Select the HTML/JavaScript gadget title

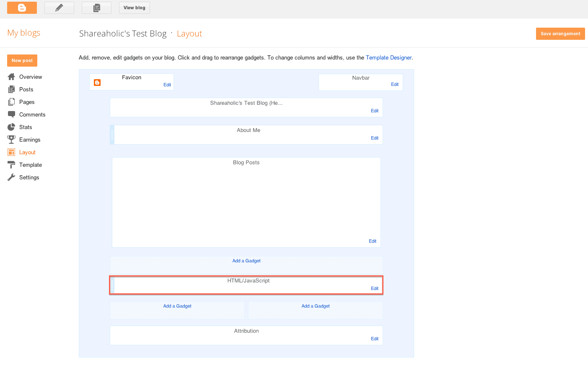(x=249, y=281)
